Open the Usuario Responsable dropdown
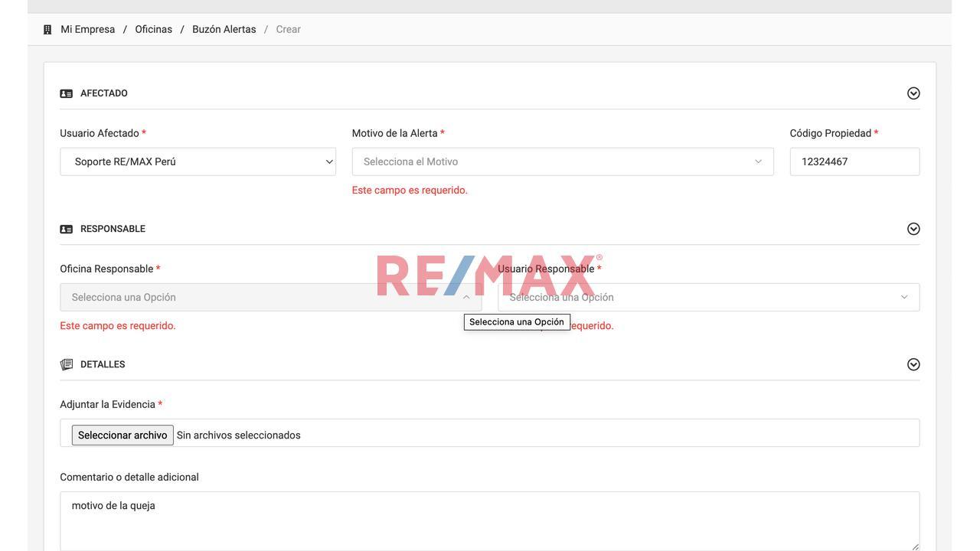The height and width of the screenshot is (551, 980). coord(709,297)
